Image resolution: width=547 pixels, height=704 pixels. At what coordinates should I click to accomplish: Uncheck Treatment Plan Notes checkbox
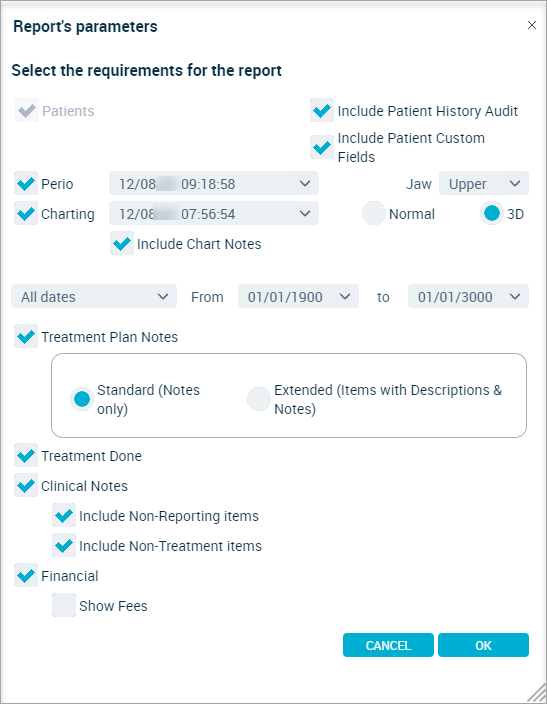[x=26, y=336]
